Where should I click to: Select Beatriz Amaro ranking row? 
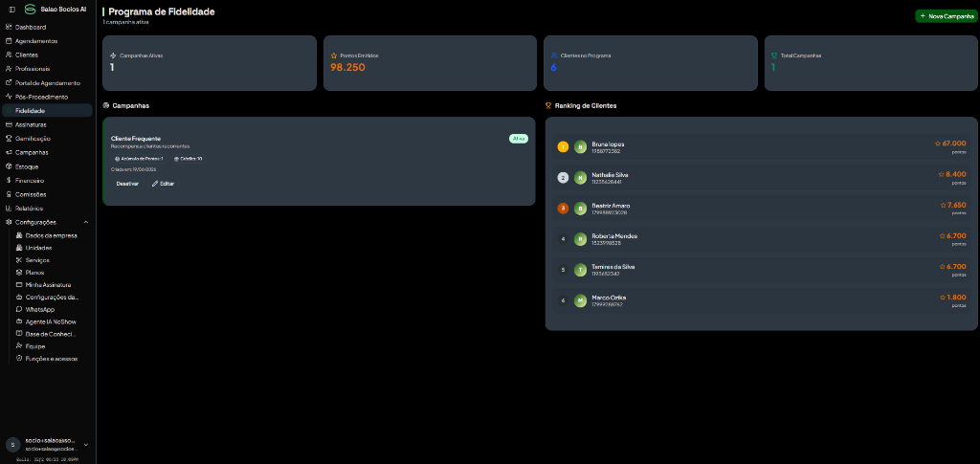(x=761, y=209)
